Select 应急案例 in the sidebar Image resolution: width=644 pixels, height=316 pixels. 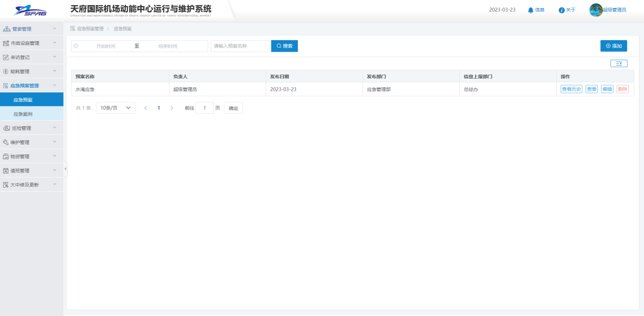click(23, 114)
